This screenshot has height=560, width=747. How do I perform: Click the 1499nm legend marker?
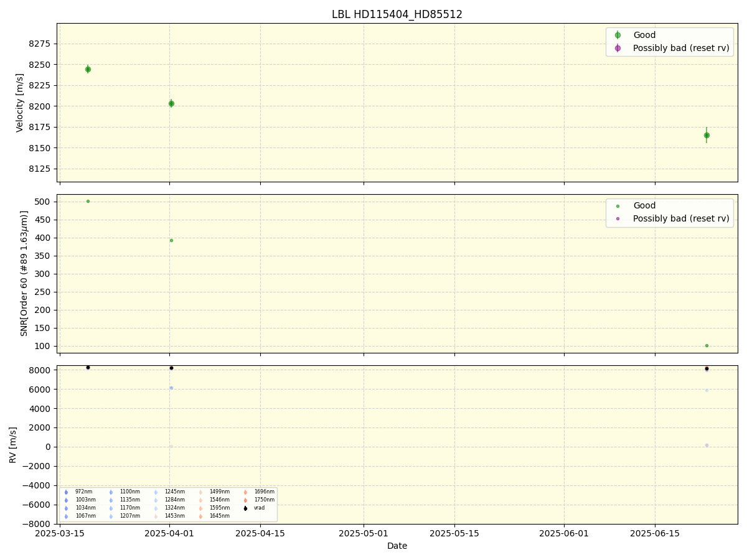click(200, 492)
